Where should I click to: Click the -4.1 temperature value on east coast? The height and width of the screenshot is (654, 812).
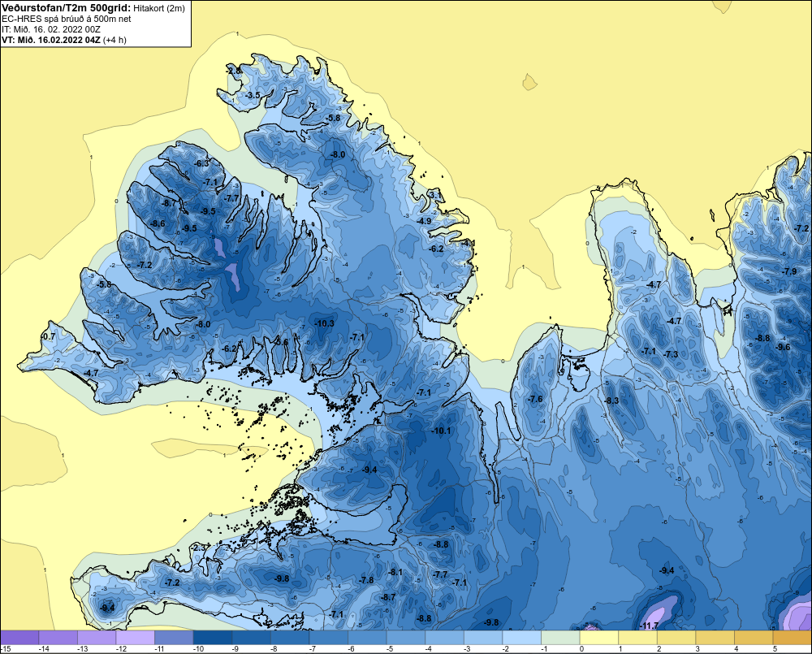click(468, 243)
